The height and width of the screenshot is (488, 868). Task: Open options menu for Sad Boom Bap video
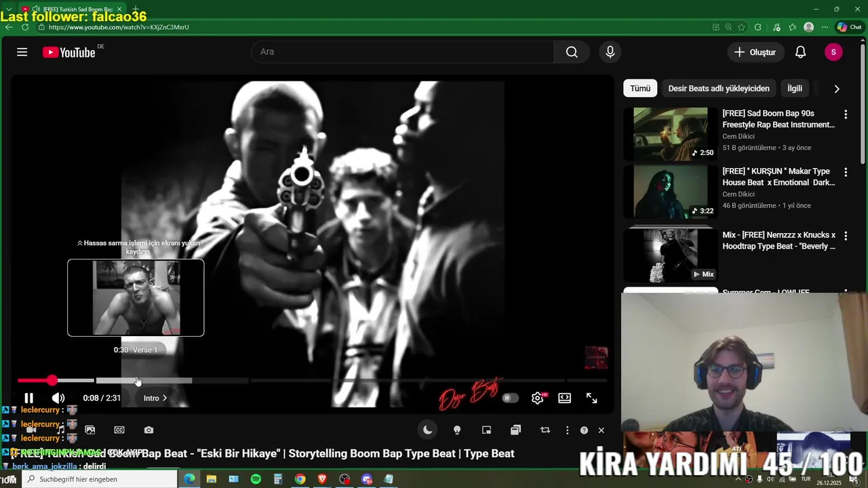click(846, 115)
